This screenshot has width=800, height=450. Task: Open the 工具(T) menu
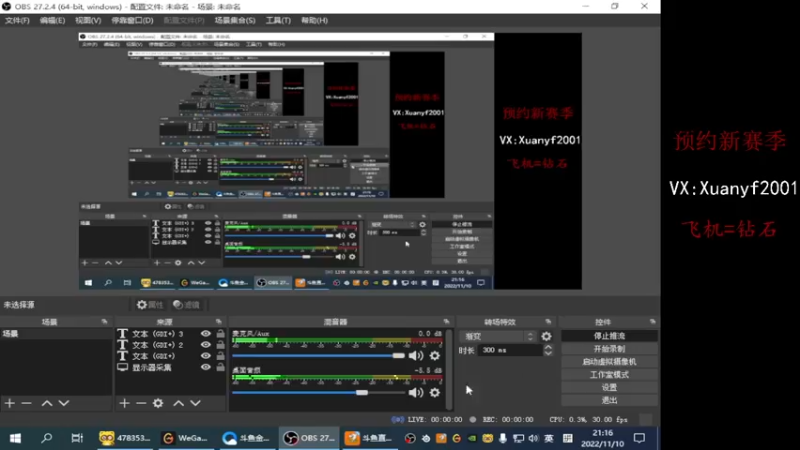[x=278, y=20]
